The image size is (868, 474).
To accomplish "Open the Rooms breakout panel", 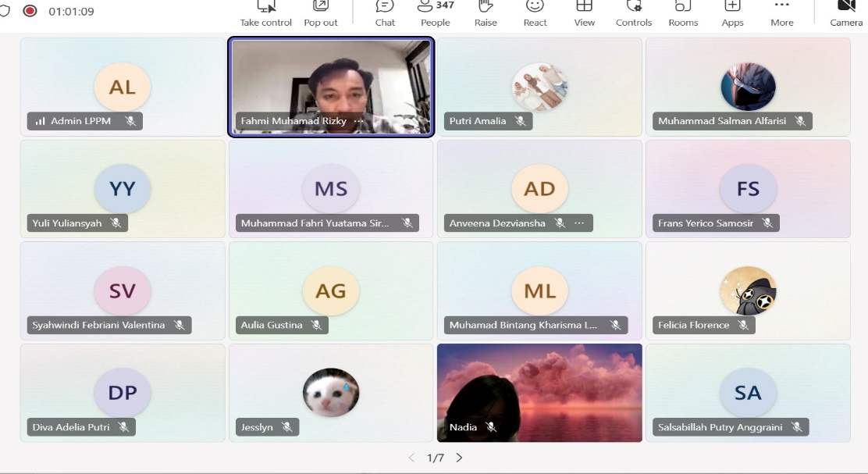I will click(x=683, y=13).
